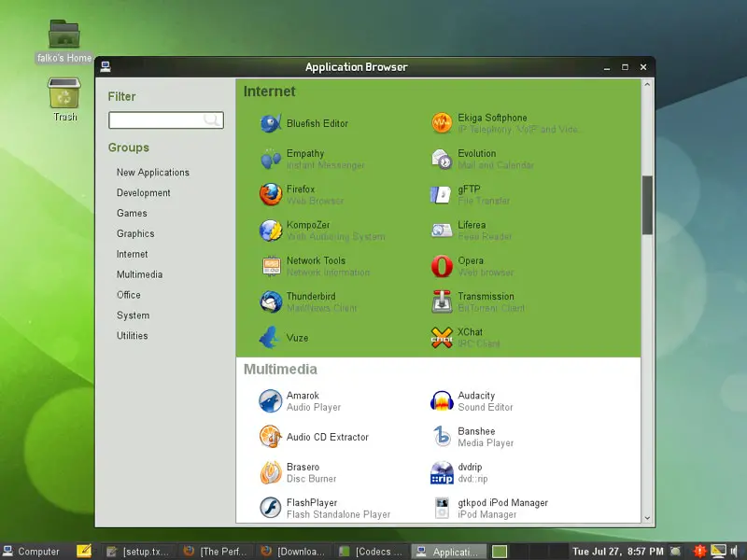Focus the Filter search field

(166, 120)
